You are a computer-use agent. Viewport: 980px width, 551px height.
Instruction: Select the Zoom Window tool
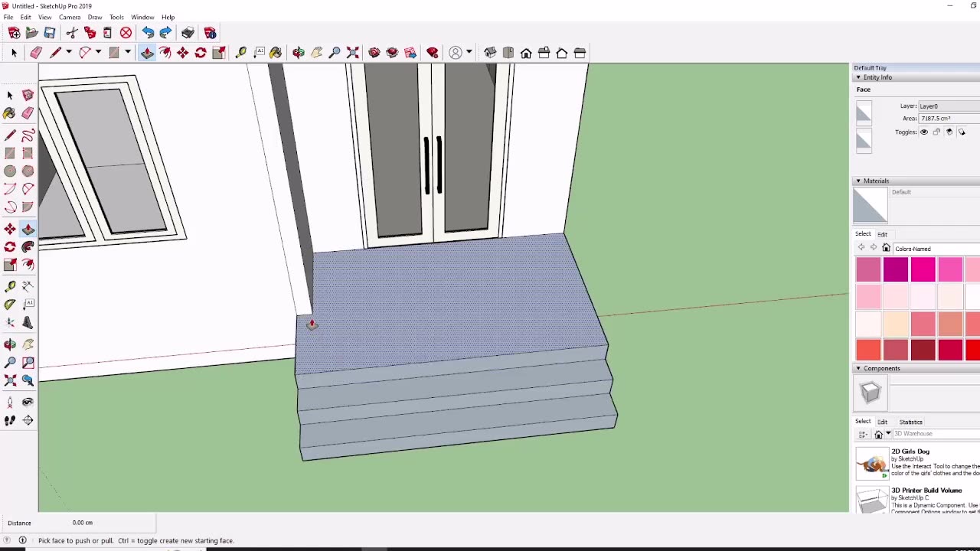point(28,362)
